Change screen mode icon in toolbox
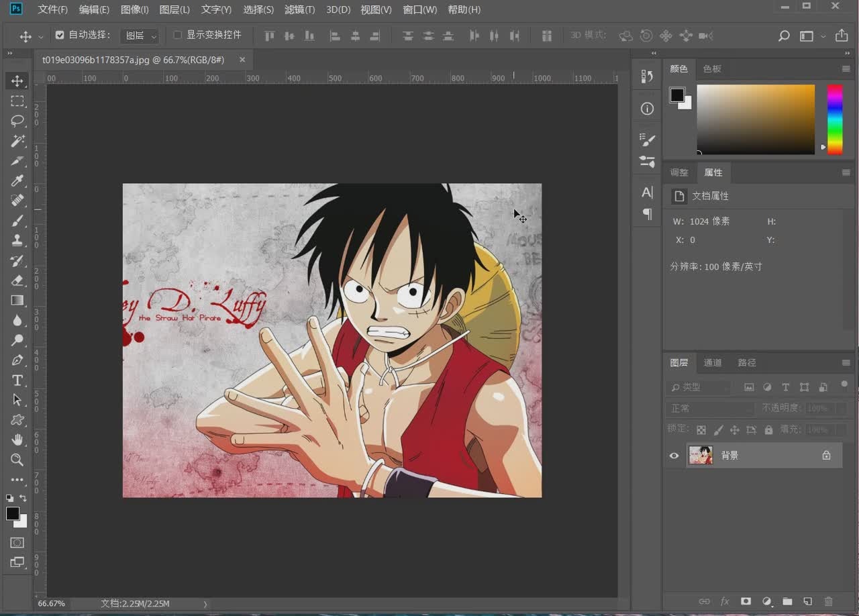859x616 pixels. click(x=17, y=562)
